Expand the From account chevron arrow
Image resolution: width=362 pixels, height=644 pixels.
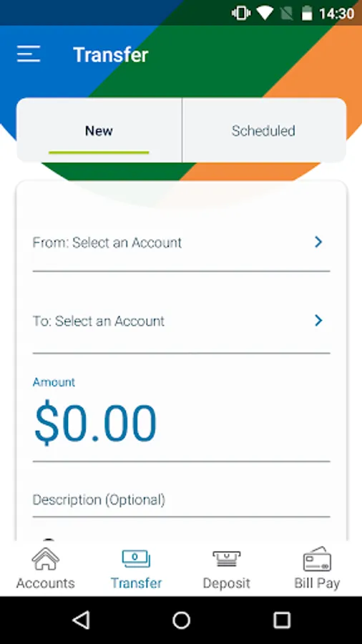pos(318,243)
